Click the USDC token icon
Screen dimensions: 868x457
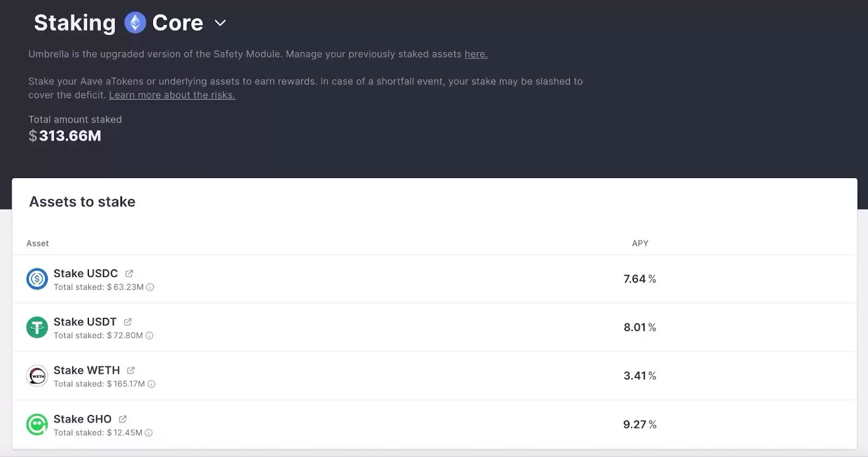pyautogui.click(x=36, y=279)
